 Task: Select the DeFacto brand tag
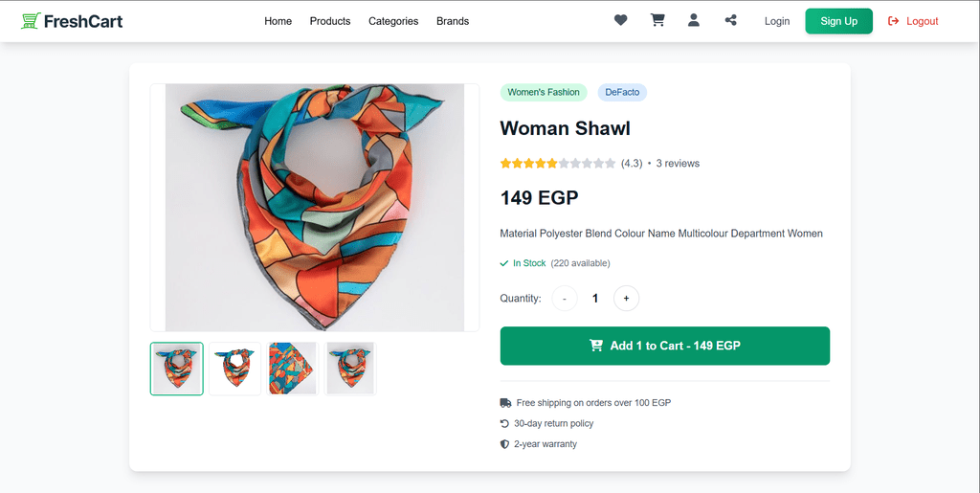click(x=622, y=92)
